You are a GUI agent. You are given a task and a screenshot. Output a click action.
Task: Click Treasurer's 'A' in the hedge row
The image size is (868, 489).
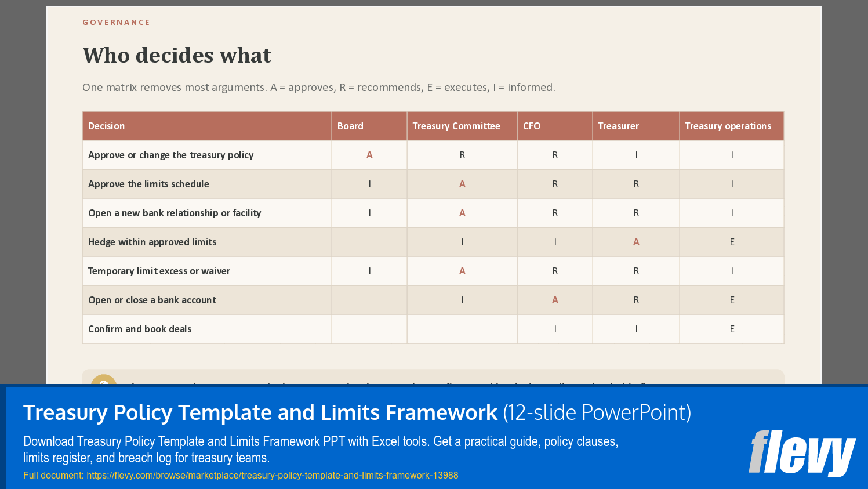[636, 242]
